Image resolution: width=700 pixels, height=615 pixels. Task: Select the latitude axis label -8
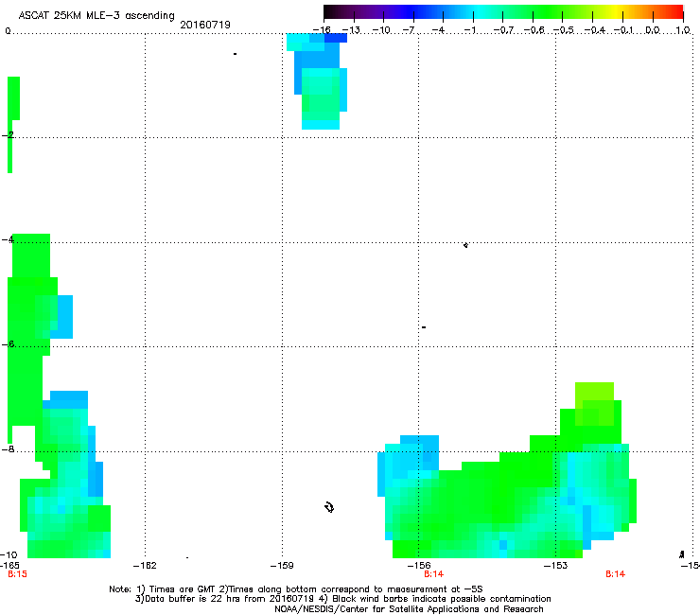coord(8,448)
